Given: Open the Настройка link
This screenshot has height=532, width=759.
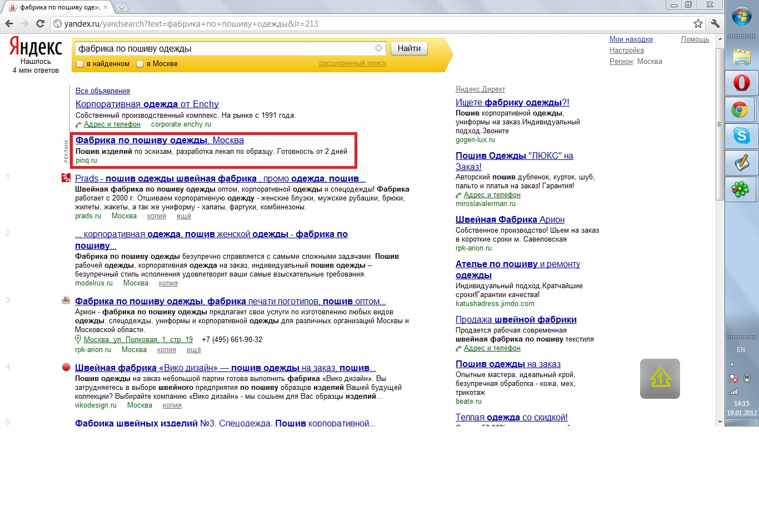Looking at the screenshot, I should point(627,51).
